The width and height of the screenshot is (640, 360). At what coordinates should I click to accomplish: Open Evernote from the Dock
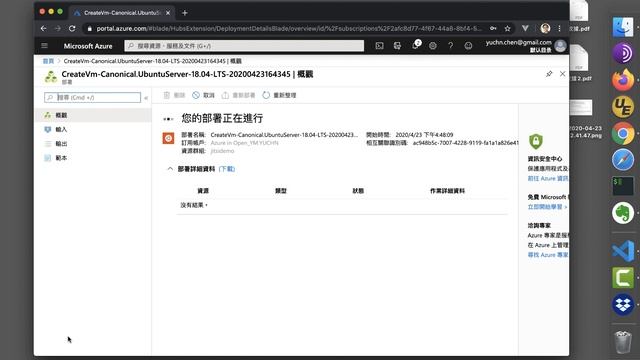(x=623, y=213)
